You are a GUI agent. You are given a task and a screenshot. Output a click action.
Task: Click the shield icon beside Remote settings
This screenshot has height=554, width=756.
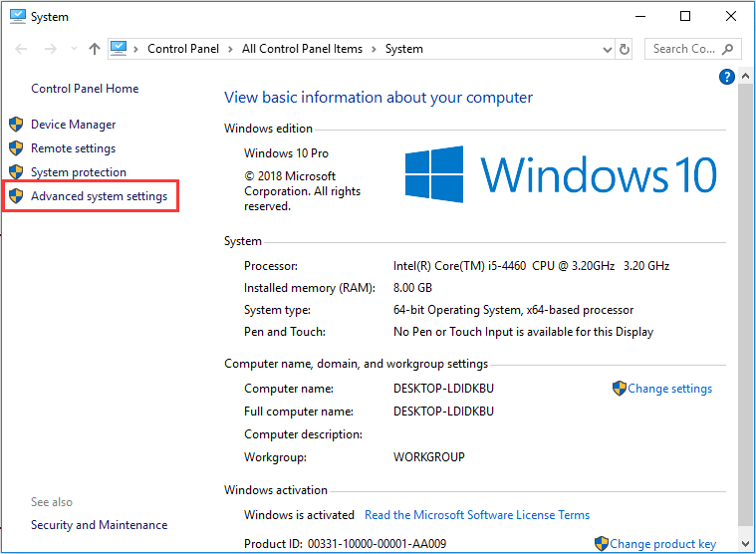click(x=16, y=148)
